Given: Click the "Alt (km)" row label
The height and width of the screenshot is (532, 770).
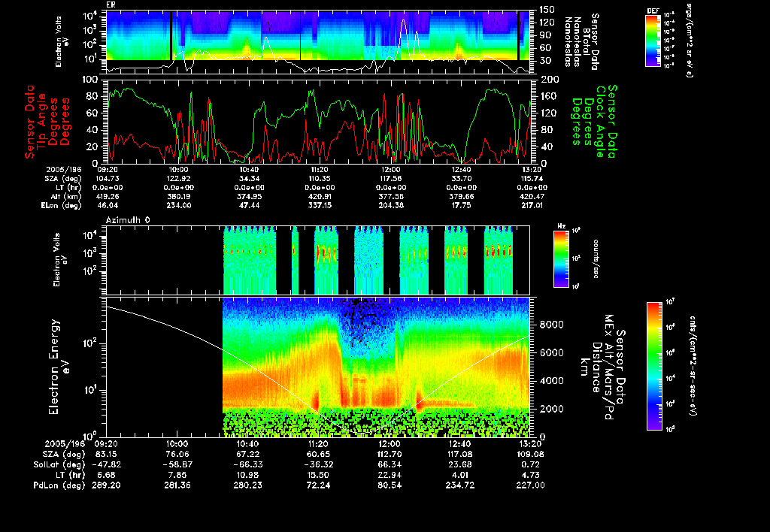Looking at the screenshot, I should point(67,196).
